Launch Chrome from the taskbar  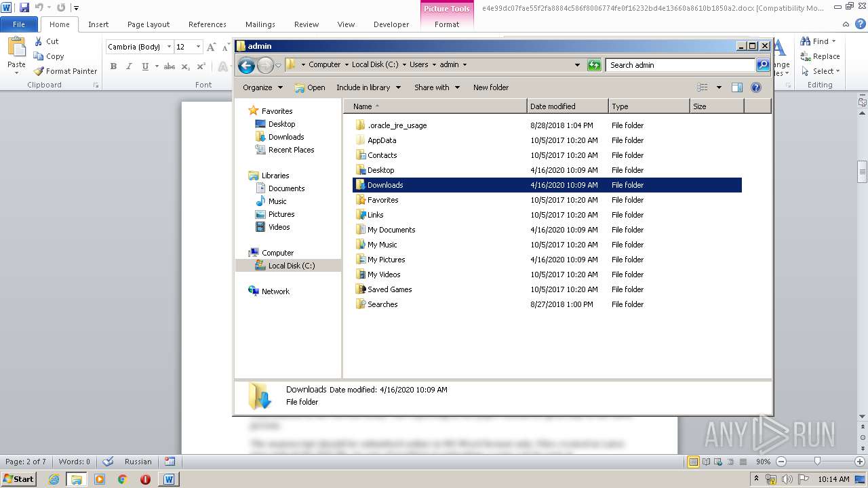[123, 479]
